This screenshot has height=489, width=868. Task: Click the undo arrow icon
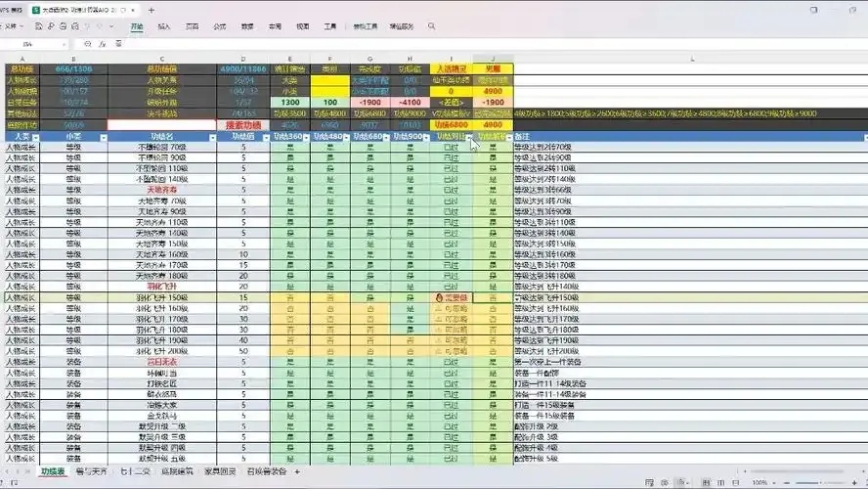pos(87,26)
